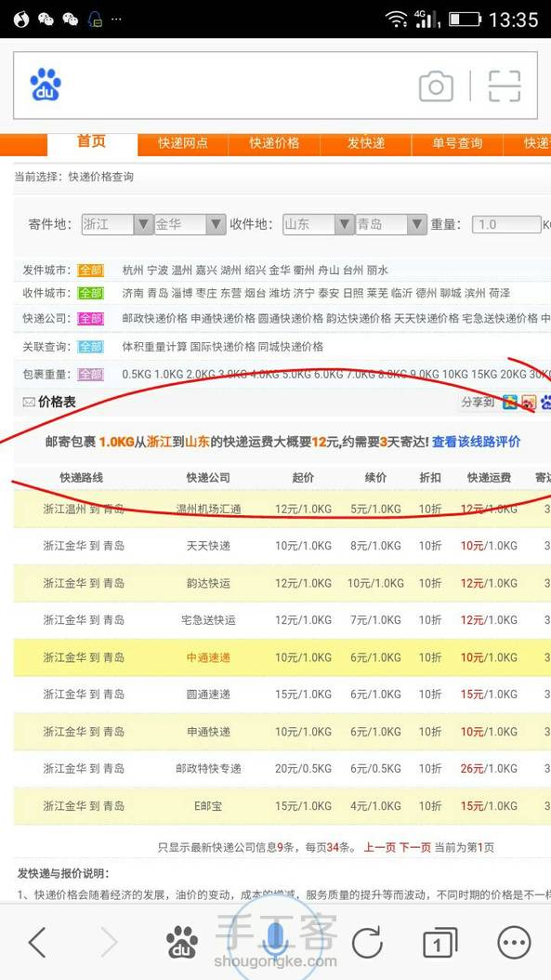The width and height of the screenshot is (551, 980).
Task: Open 查看该线路评价 link
Action: pos(476,442)
